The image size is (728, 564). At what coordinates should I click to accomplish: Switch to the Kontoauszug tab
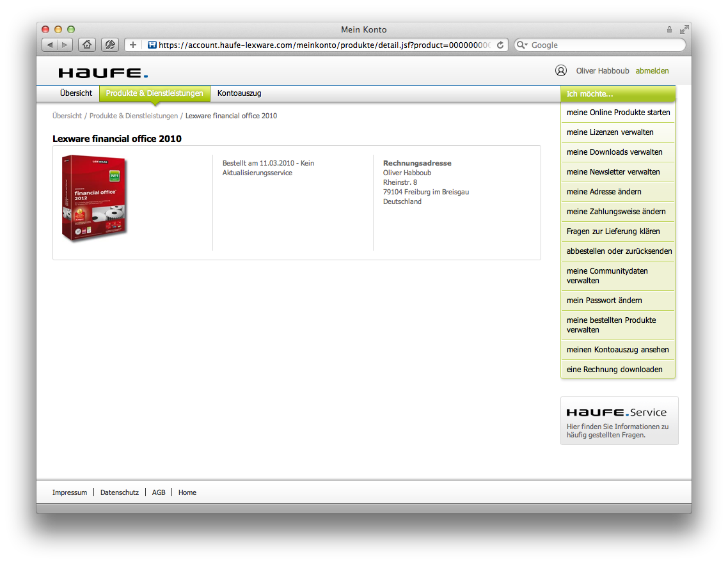[239, 93]
